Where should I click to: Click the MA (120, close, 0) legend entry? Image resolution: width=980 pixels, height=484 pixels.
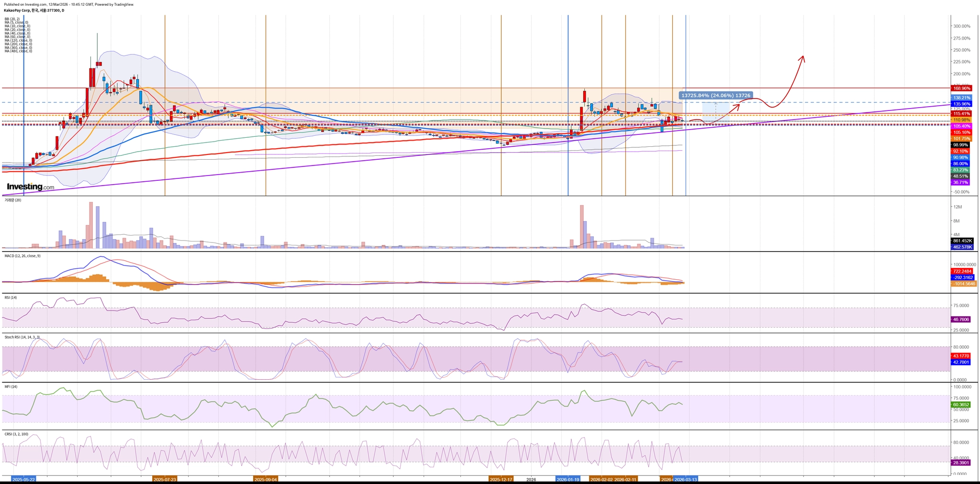[x=18, y=40]
